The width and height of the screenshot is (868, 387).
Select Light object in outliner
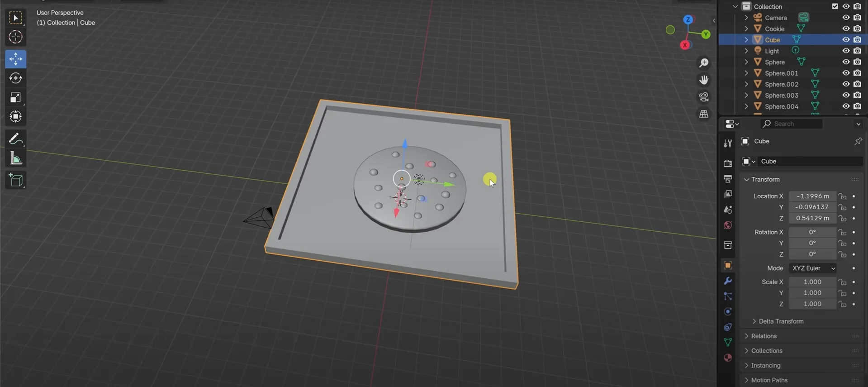772,51
